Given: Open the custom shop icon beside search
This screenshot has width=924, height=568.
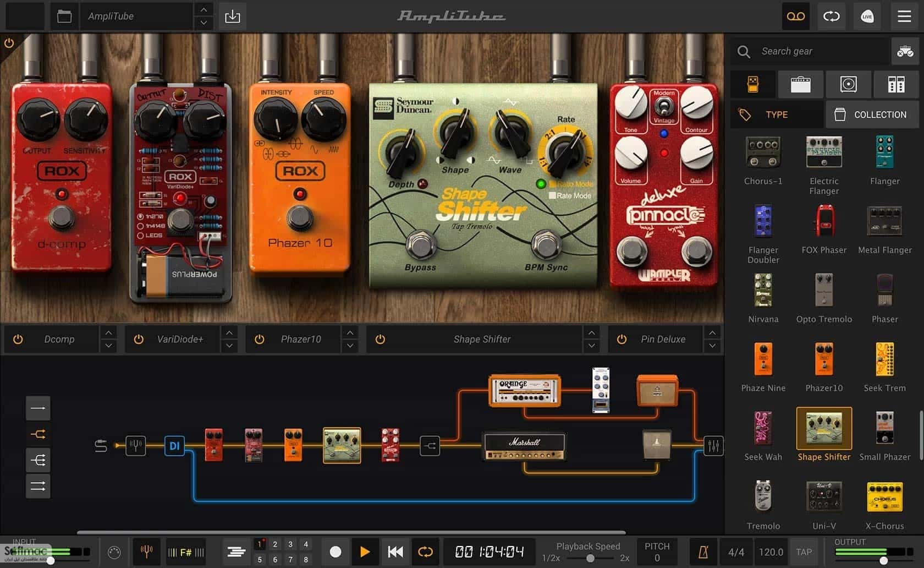Looking at the screenshot, I should click(x=905, y=52).
